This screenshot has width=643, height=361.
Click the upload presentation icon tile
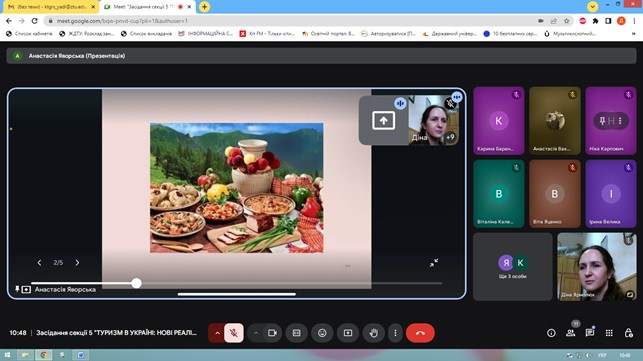[383, 121]
